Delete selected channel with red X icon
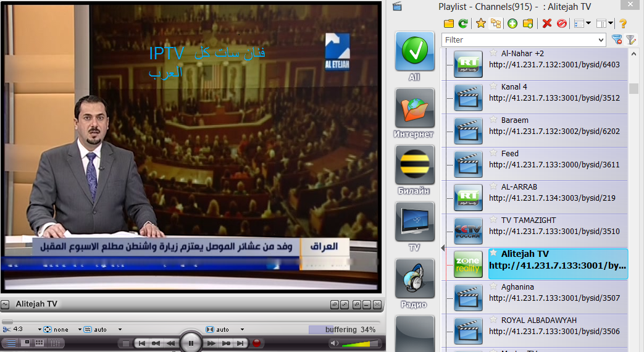The width and height of the screenshot is (644, 352). point(546,24)
